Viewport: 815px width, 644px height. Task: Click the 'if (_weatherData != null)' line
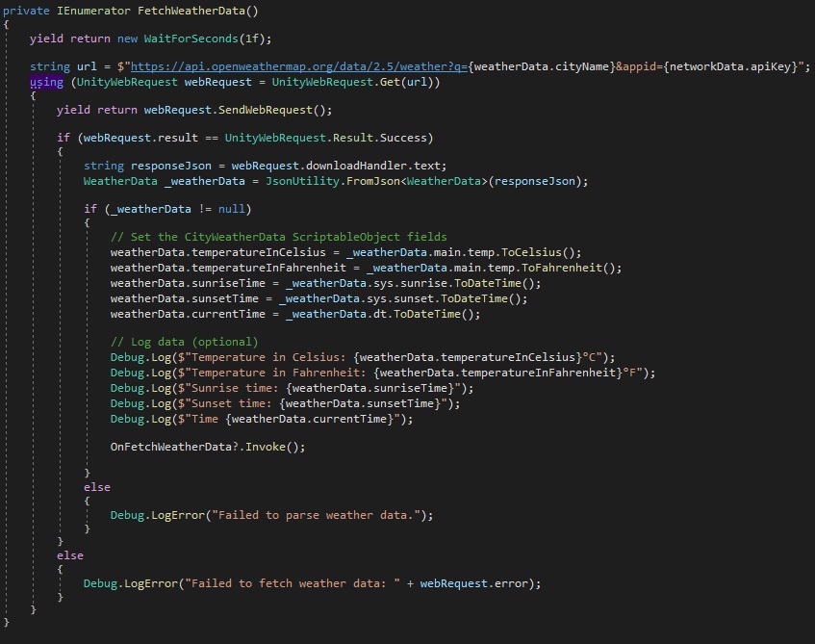(167, 209)
